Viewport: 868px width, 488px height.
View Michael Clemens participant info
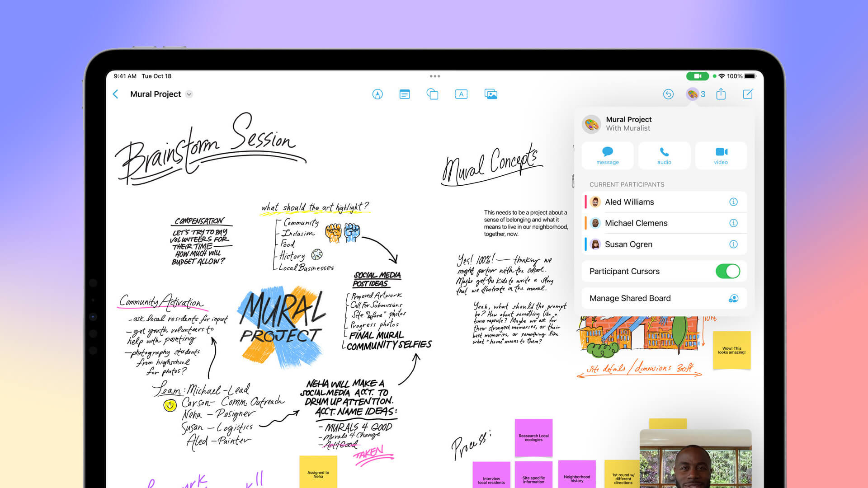(x=734, y=223)
